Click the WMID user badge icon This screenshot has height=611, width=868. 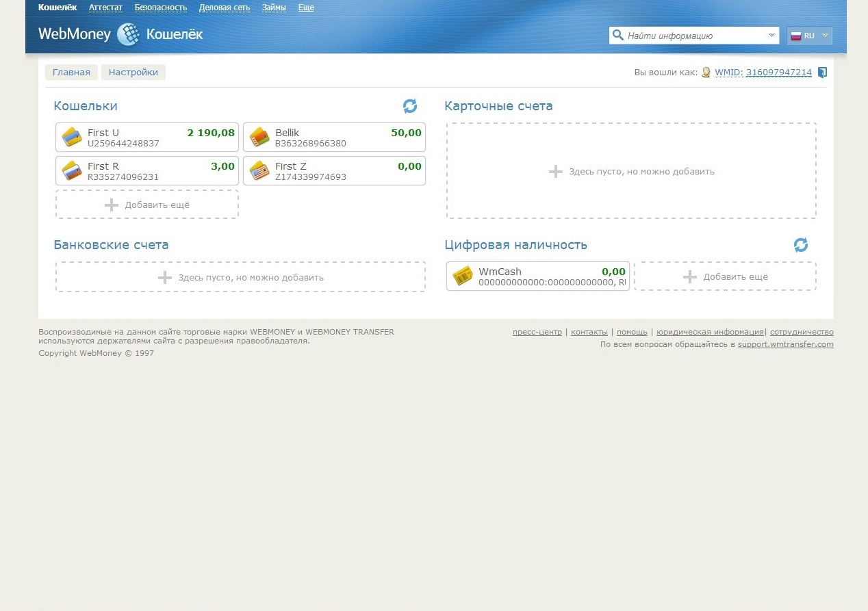click(x=706, y=73)
